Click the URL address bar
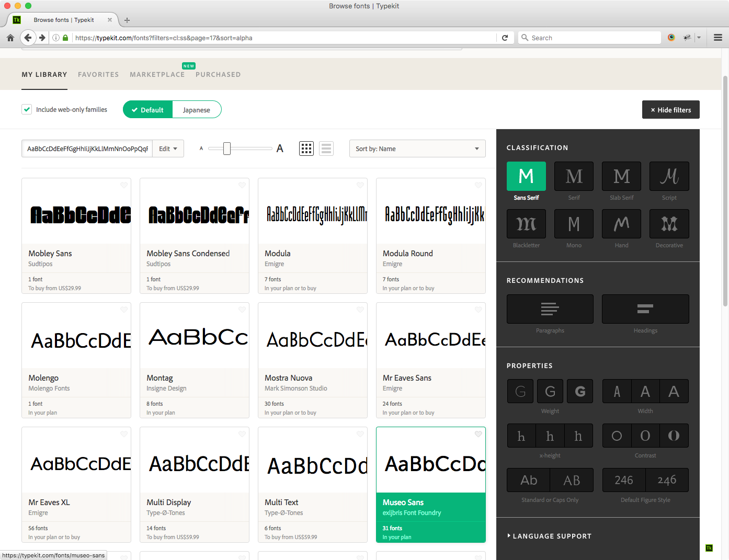This screenshot has width=729, height=560. [284, 38]
